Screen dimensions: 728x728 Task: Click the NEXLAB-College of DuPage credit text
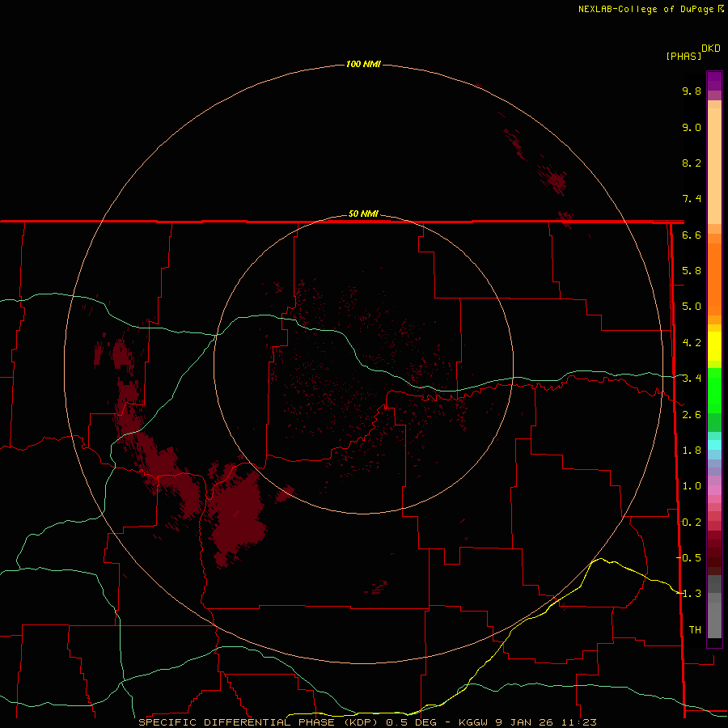click(x=645, y=9)
